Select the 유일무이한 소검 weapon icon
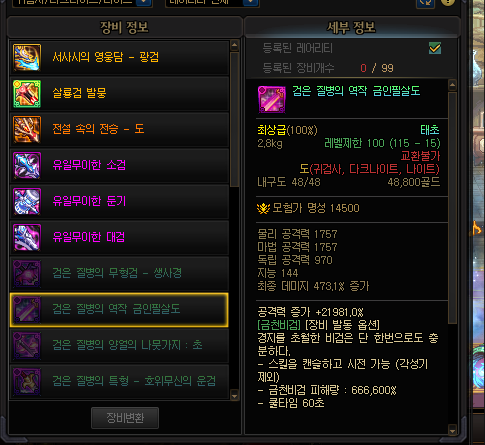This screenshot has width=485, height=445. pyautogui.click(x=27, y=166)
